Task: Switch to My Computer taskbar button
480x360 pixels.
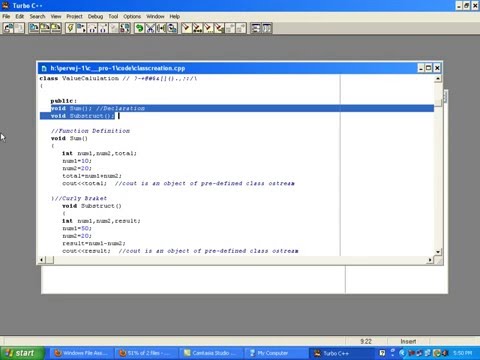Action: tap(276, 353)
